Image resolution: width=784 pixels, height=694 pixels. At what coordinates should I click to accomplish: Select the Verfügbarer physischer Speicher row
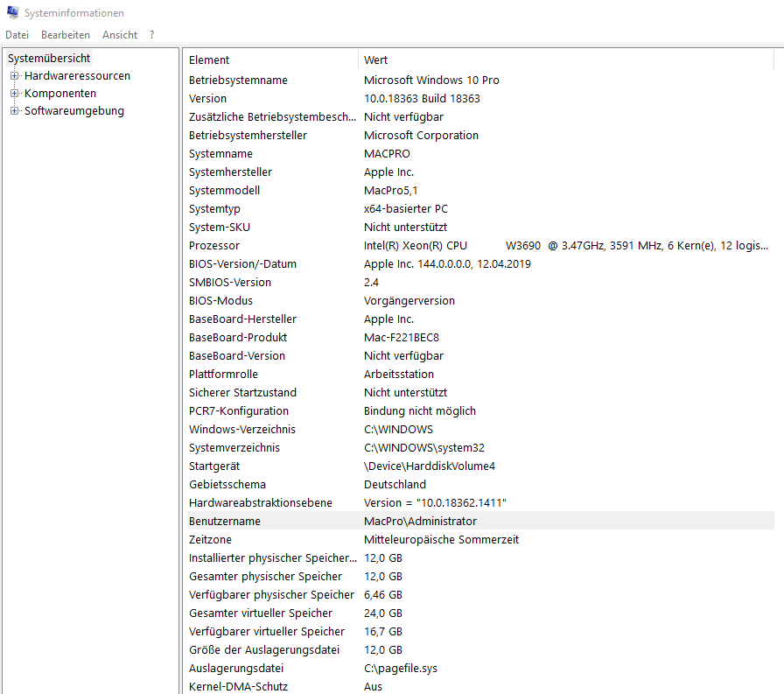[480, 595]
